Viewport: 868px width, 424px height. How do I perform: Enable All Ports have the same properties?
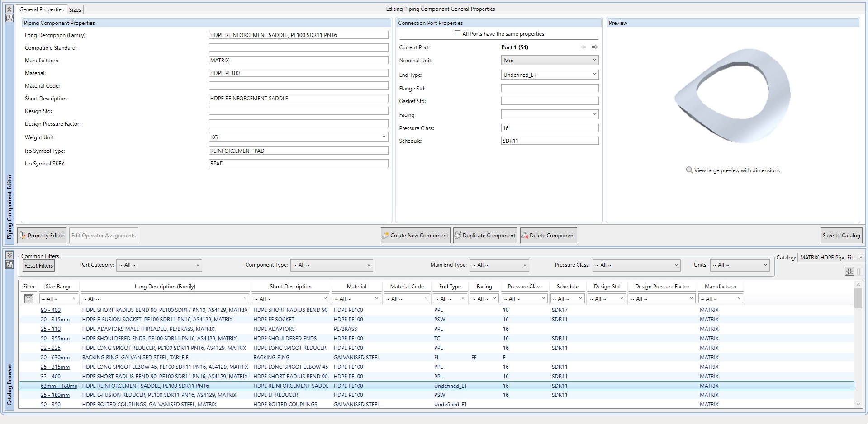[x=457, y=33]
